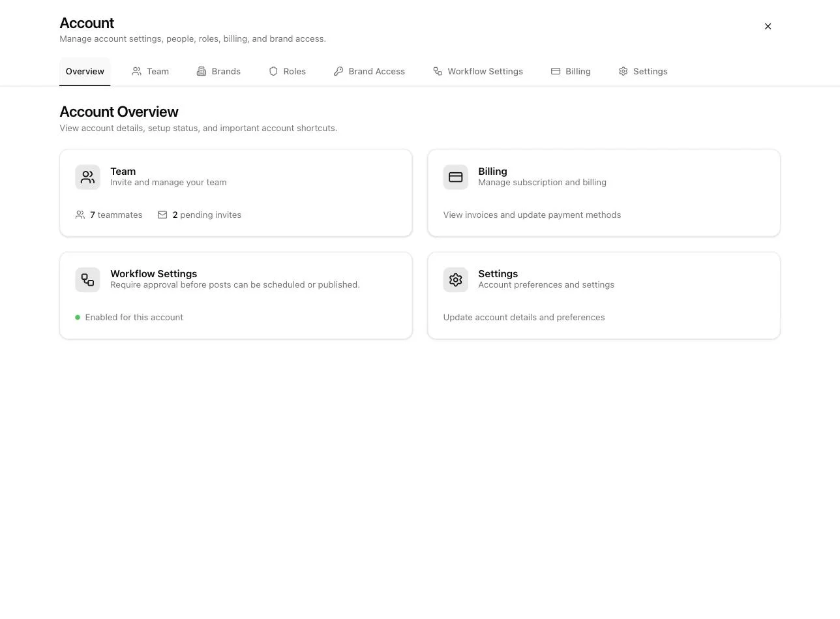Click the envelope icon for pending invites

(x=162, y=215)
